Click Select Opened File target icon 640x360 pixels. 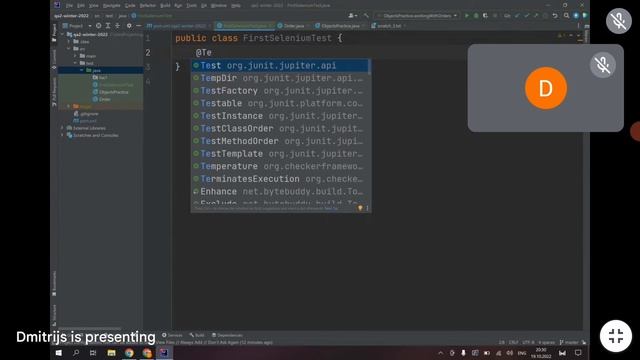click(x=99, y=26)
